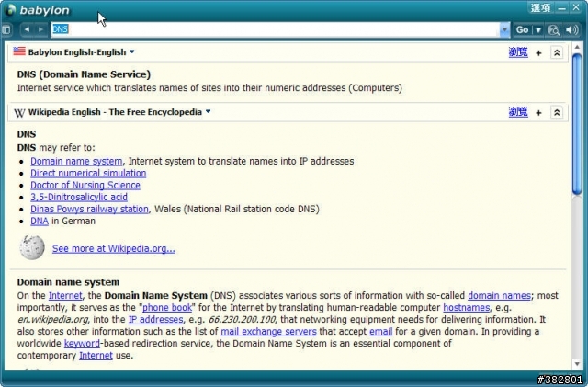Open Babylon English-English dictionary dropdown
The height and width of the screenshot is (387, 588).
click(x=132, y=51)
